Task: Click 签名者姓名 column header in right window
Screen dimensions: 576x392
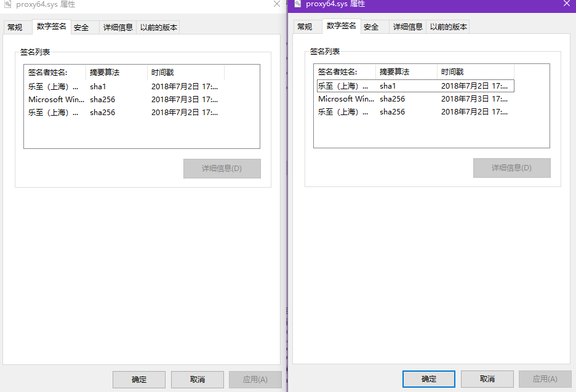Action: 345,71
